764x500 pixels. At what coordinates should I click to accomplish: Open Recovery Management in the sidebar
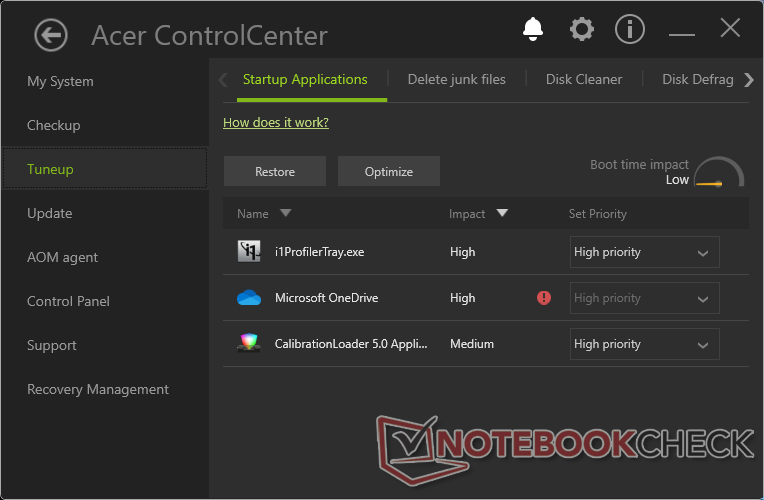[98, 389]
